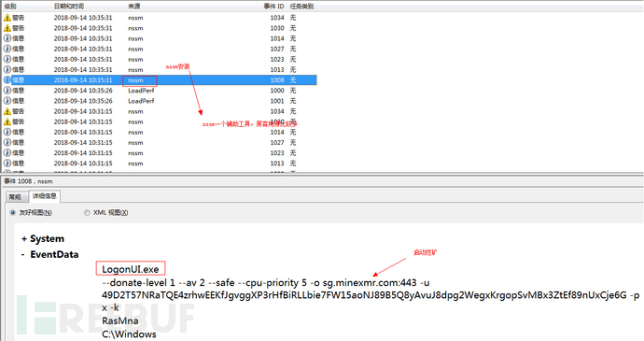Click the warning icon of 10:35:31 event 1030

pos(7,28)
